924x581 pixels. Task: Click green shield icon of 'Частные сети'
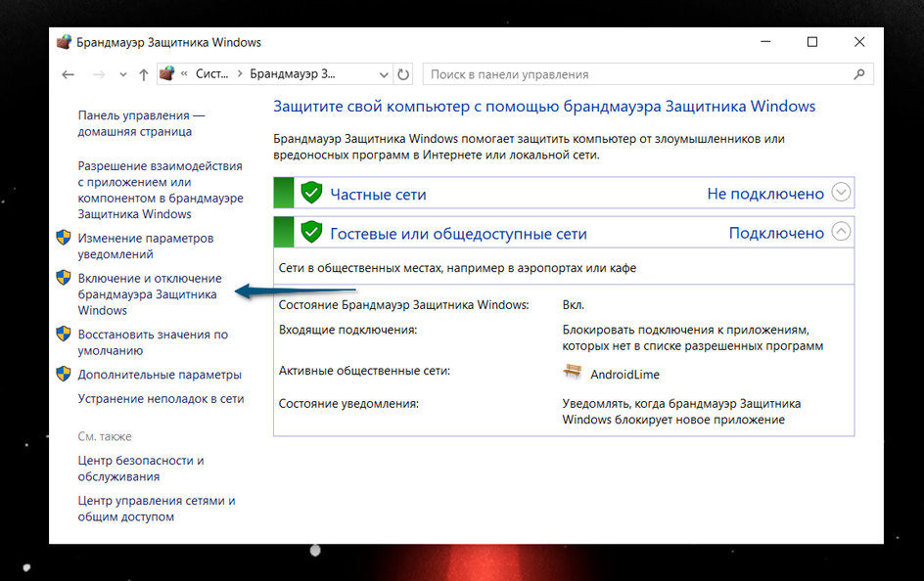point(311,193)
